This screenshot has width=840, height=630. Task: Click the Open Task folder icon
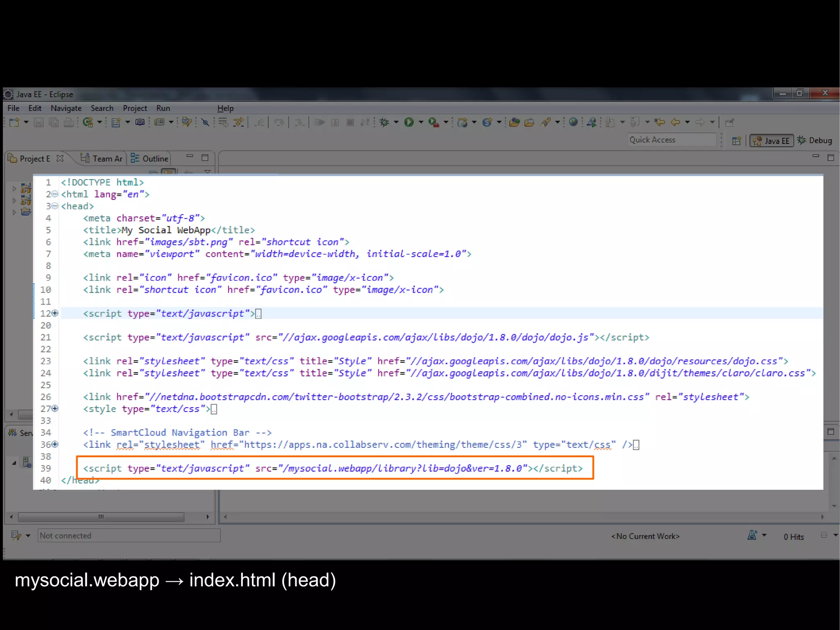[530, 122]
